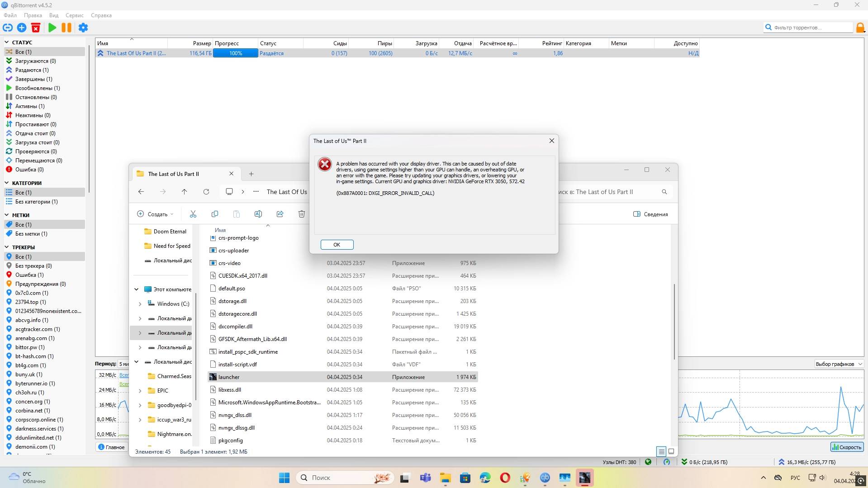Close the Last of Us error dialog
Screen dimensions: 868x488
(x=552, y=141)
